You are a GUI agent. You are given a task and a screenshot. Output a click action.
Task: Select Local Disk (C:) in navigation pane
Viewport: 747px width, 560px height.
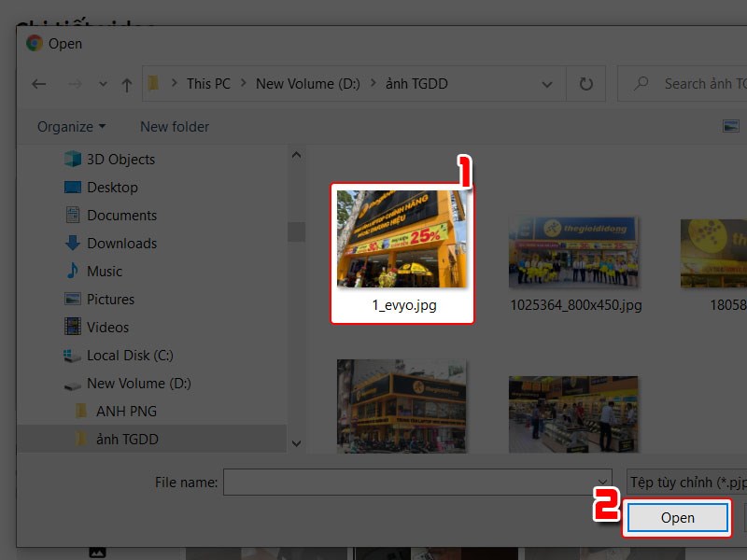[x=130, y=356]
